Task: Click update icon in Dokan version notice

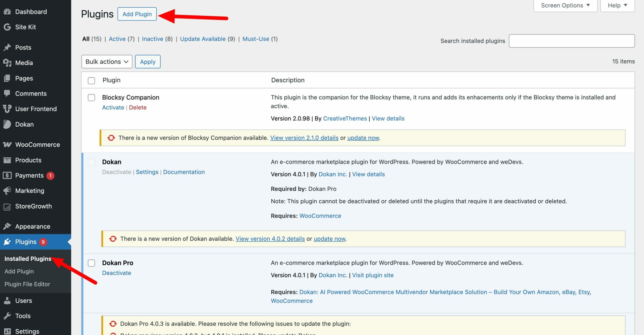Action: pos(113,239)
